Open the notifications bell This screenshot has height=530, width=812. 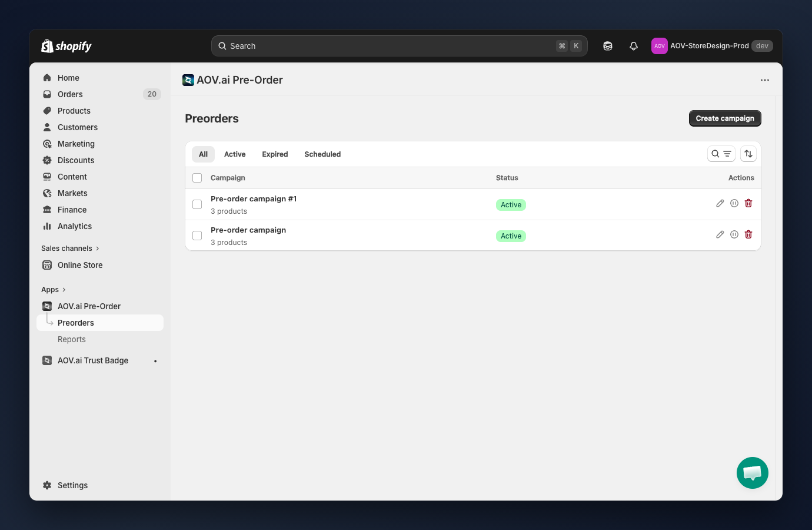point(634,46)
